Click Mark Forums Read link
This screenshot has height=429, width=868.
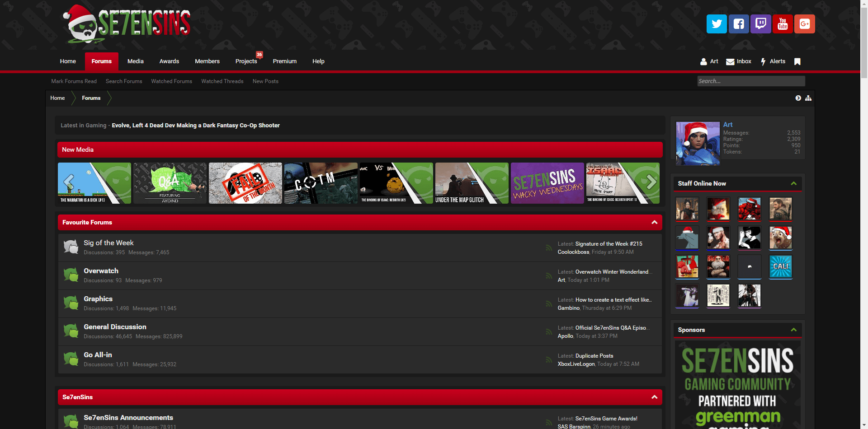click(x=74, y=81)
